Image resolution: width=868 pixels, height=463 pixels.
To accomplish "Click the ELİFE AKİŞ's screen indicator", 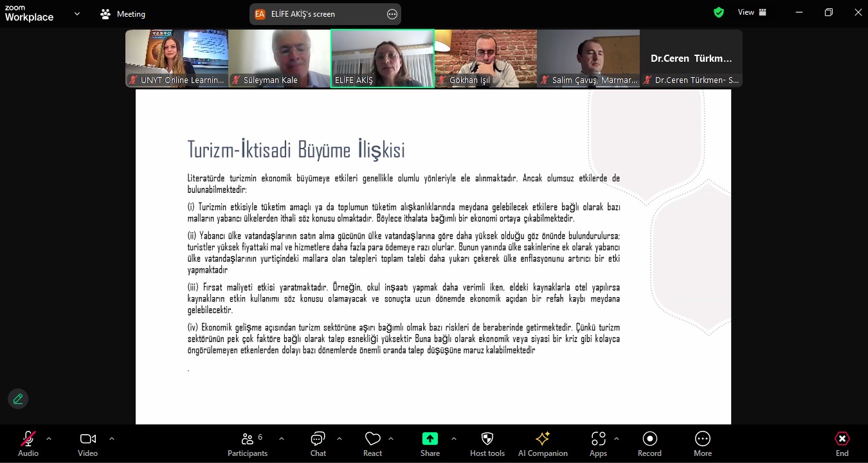I will click(x=325, y=14).
